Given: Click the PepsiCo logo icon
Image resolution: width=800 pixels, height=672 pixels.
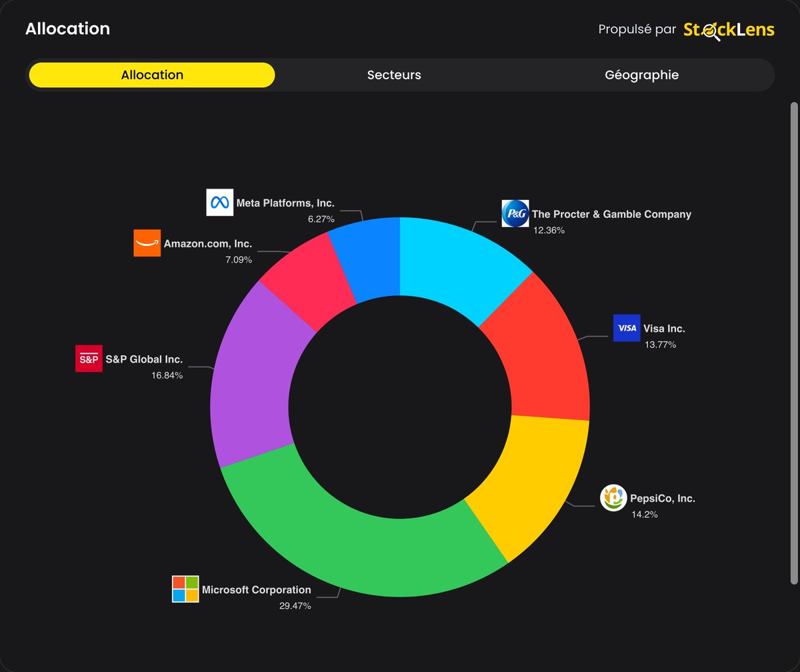Looking at the screenshot, I should pos(613,498).
